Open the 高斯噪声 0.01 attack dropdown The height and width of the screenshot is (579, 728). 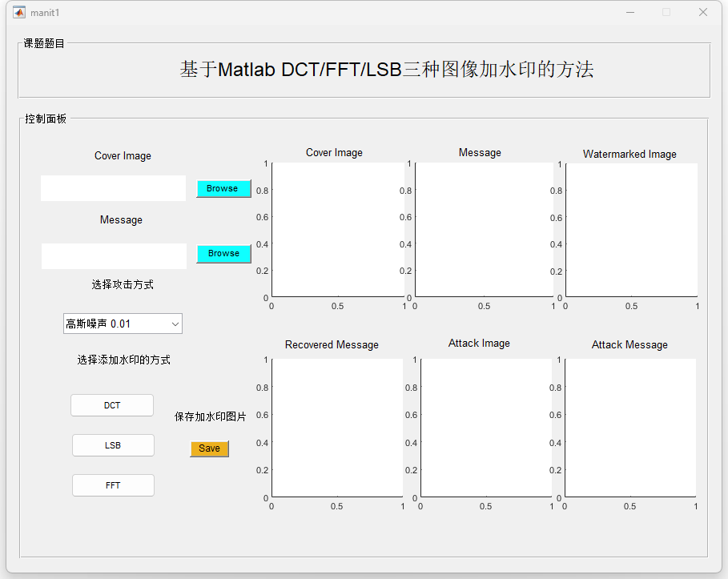[123, 324]
